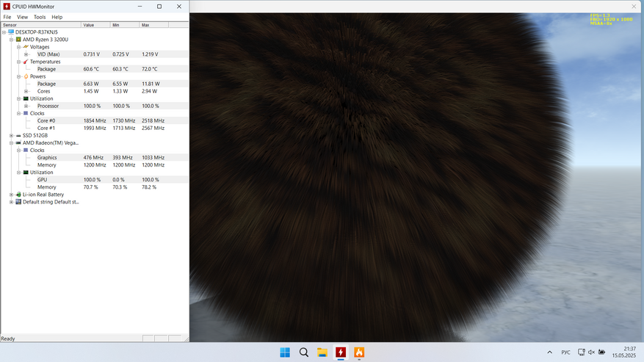Click the Max column header
Image resolution: width=644 pixels, height=362 pixels.
click(154, 25)
